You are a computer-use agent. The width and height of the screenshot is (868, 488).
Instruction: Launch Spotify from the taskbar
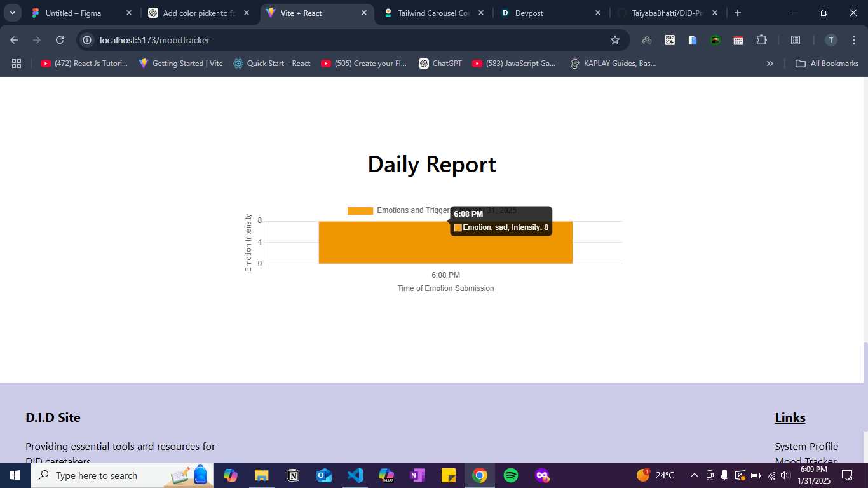pyautogui.click(x=511, y=475)
